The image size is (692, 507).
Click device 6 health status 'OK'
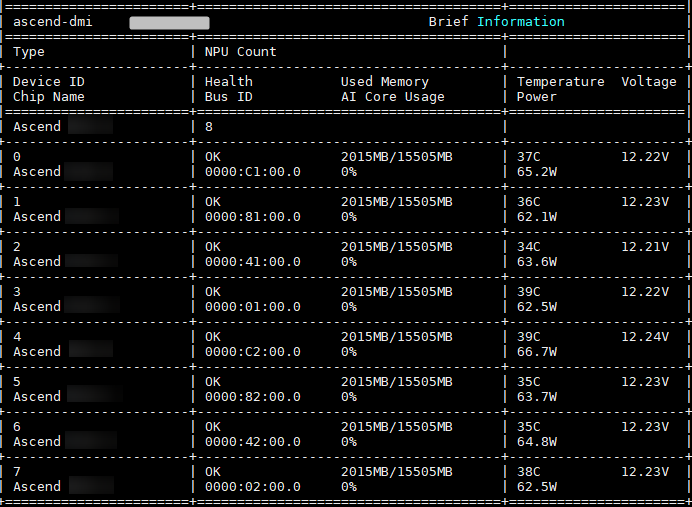[x=213, y=427]
